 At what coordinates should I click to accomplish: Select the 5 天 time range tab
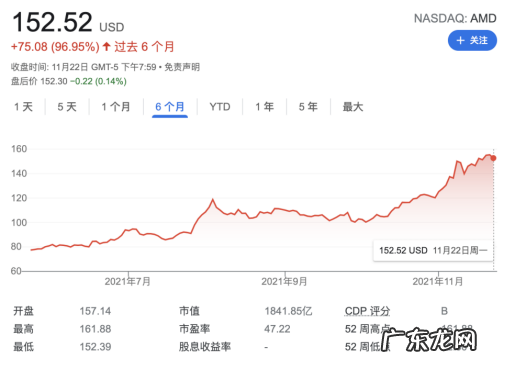coord(67,107)
